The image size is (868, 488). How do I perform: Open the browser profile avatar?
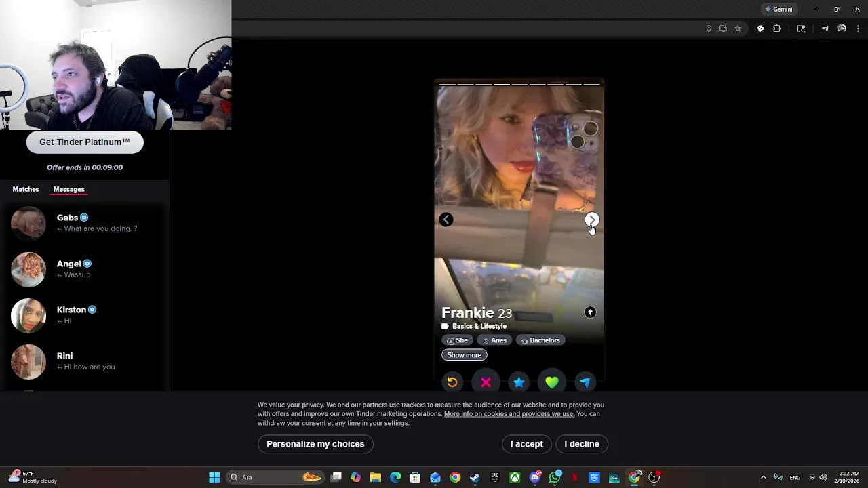pyautogui.click(x=842, y=28)
